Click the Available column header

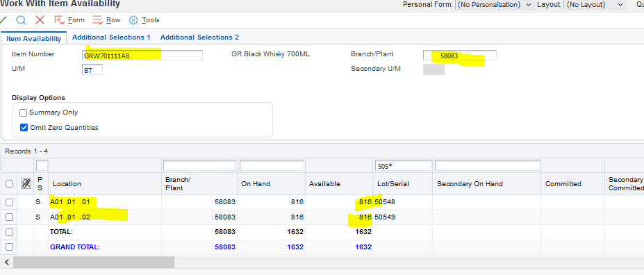tap(325, 184)
